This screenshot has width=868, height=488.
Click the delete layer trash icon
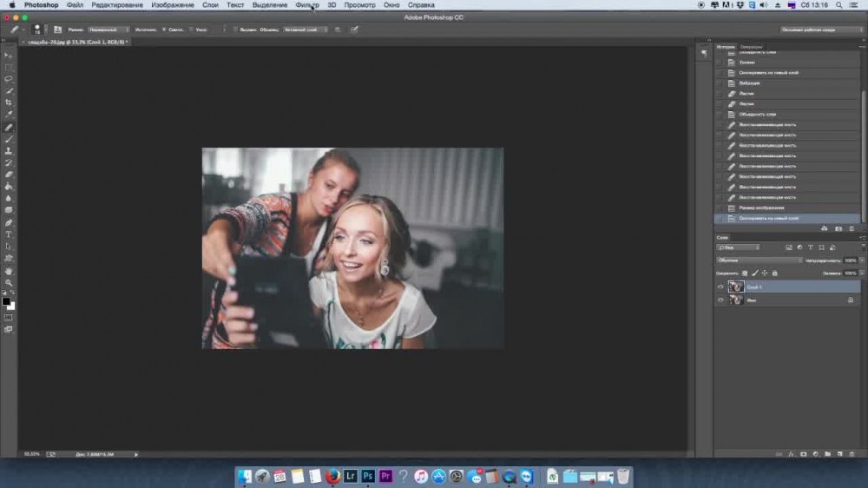point(852,453)
